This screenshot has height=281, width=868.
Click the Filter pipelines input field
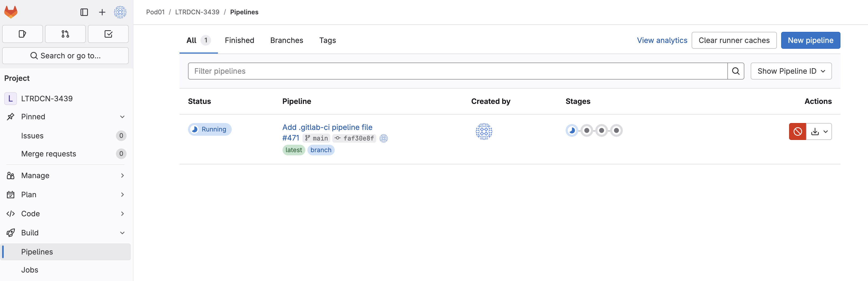[457, 71]
